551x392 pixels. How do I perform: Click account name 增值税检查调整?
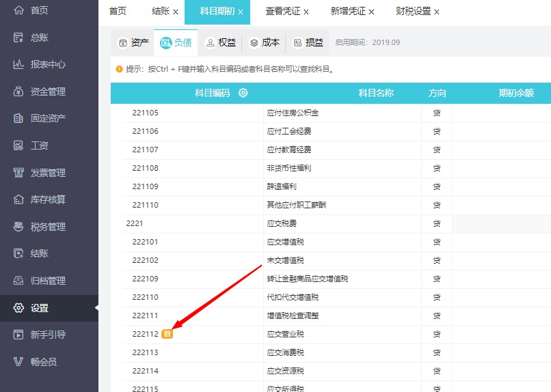click(293, 316)
